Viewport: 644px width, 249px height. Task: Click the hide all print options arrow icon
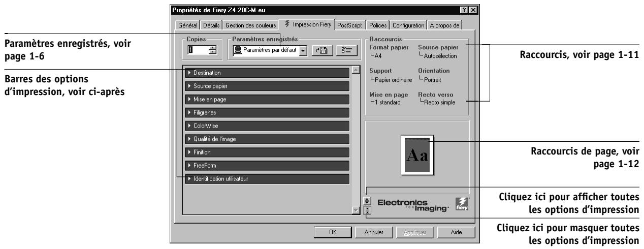click(368, 210)
